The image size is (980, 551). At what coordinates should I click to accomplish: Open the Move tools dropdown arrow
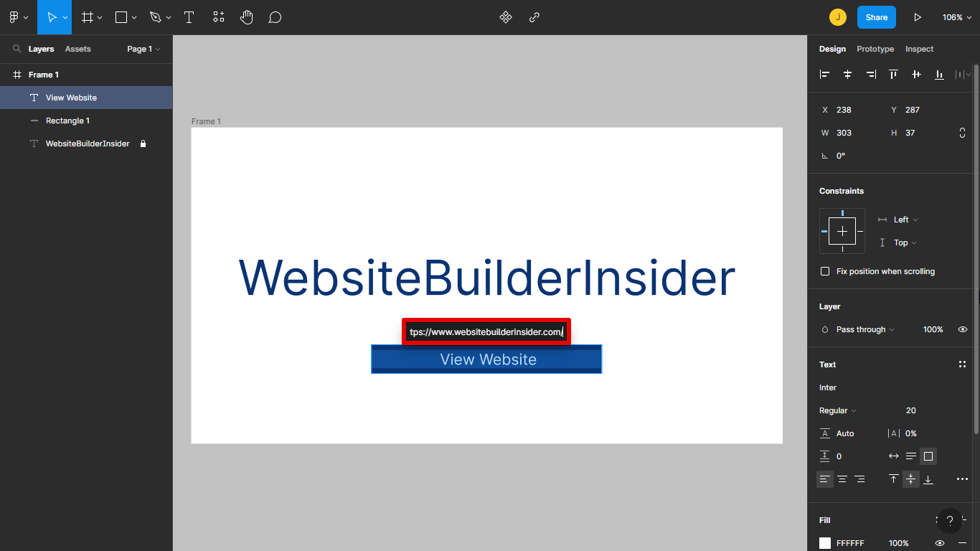click(65, 17)
